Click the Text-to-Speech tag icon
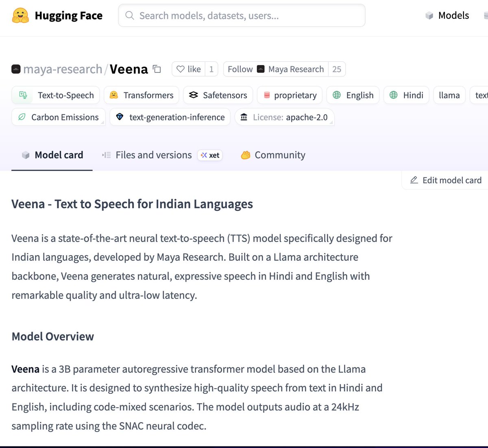488x448 pixels. point(23,95)
